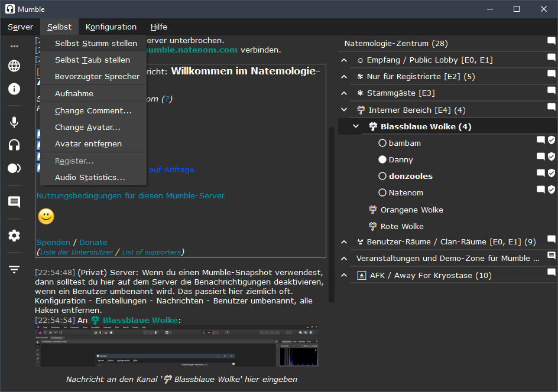This screenshot has height=392, width=558.
Task: Open Audio Statistics... from menu
Action: [x=93, y=177]
